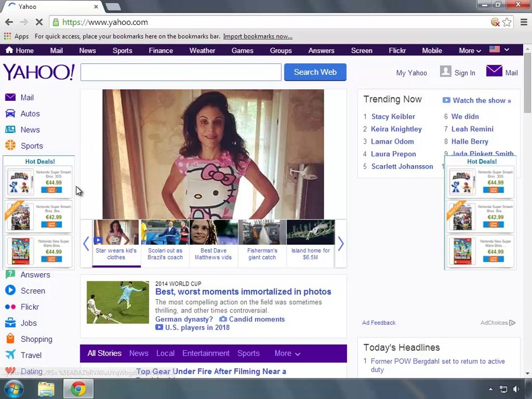Viewport: 532px width, 399px height.
Task: Click inside the Yahoo search text box
Action: 181,72
